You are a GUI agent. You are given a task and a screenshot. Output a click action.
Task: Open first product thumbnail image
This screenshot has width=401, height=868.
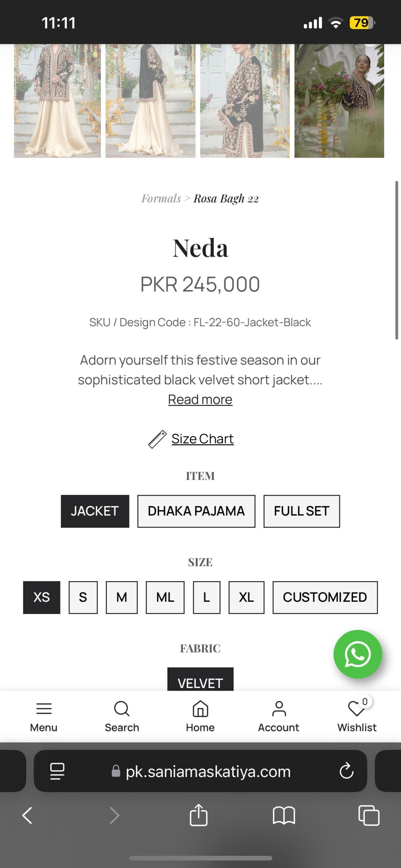coord(57,101)
